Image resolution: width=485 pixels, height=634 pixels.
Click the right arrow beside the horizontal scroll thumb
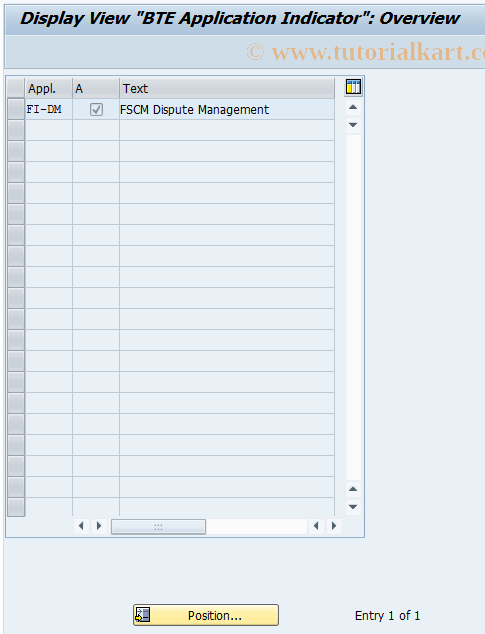pyautogui.click(x=99, y=526)
